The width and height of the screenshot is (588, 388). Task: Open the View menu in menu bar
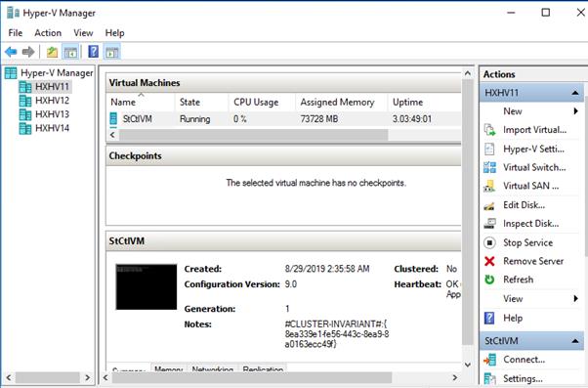(x=83, y=33)
